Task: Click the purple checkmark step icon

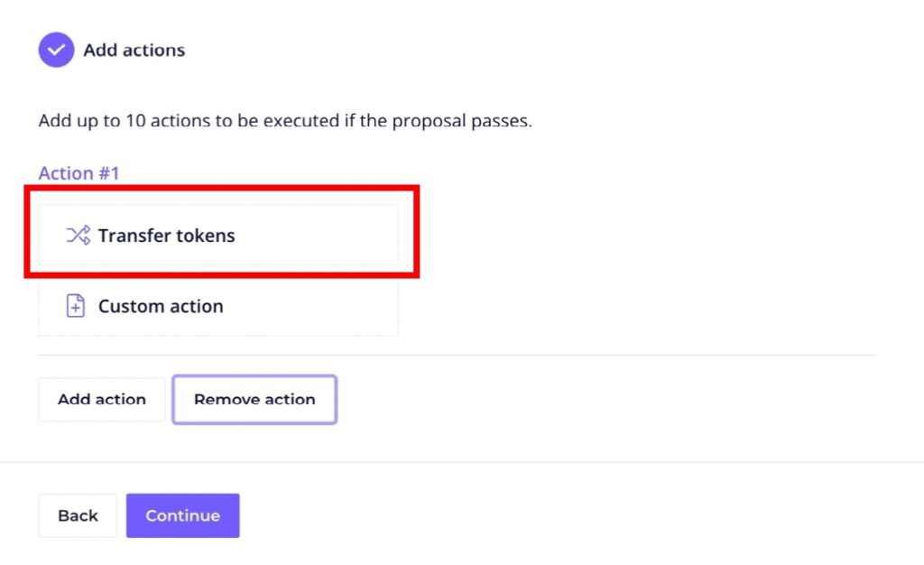Action: (x=55, y=50)
